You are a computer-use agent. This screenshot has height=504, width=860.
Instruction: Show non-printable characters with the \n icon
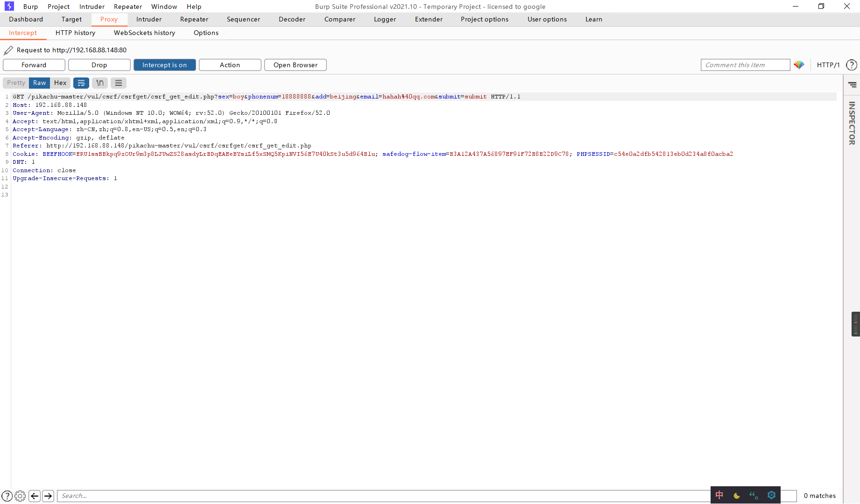99,83
